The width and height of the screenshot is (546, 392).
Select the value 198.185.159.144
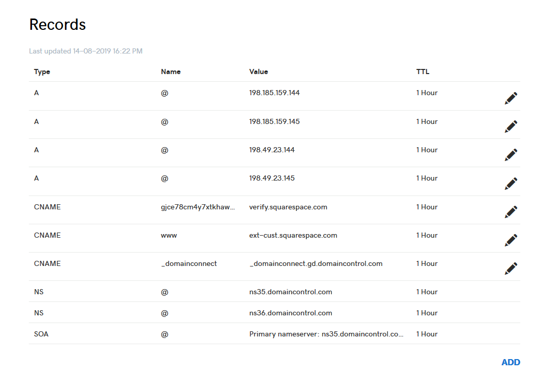click(x=274, y=93)
